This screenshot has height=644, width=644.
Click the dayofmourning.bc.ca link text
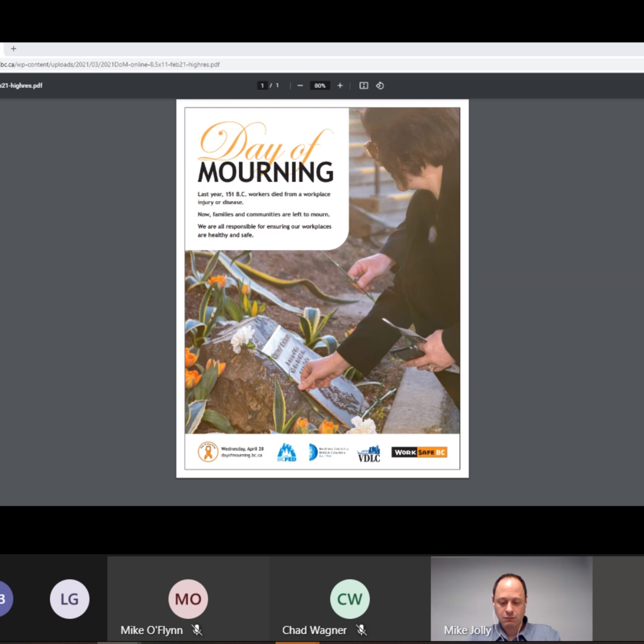click(241, 455)
